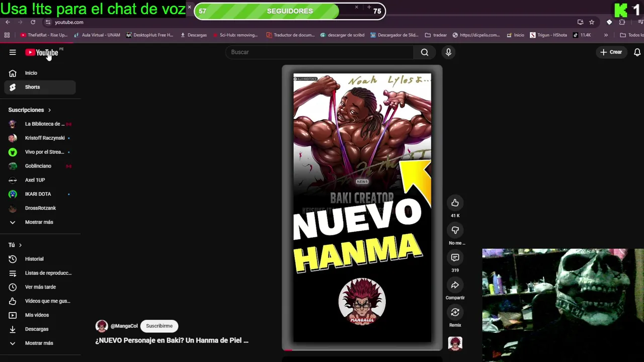Viewport: 644px width, 362px height.
Task: Open the YouTube hamburger guide menu
Action: (13, 52)
